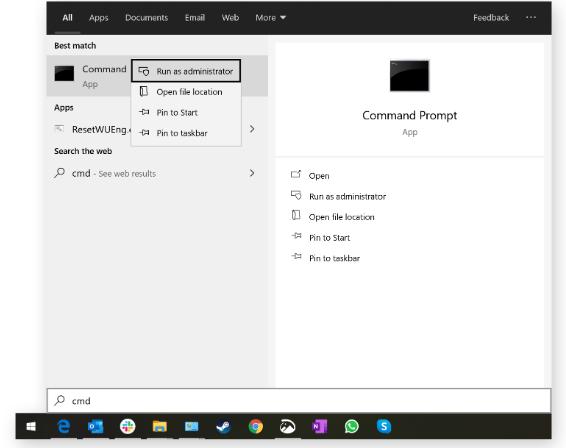Viewport: 566px width, 448px height.
Task: Choose Open file location in context menu
Action: [x=186, y=92]
